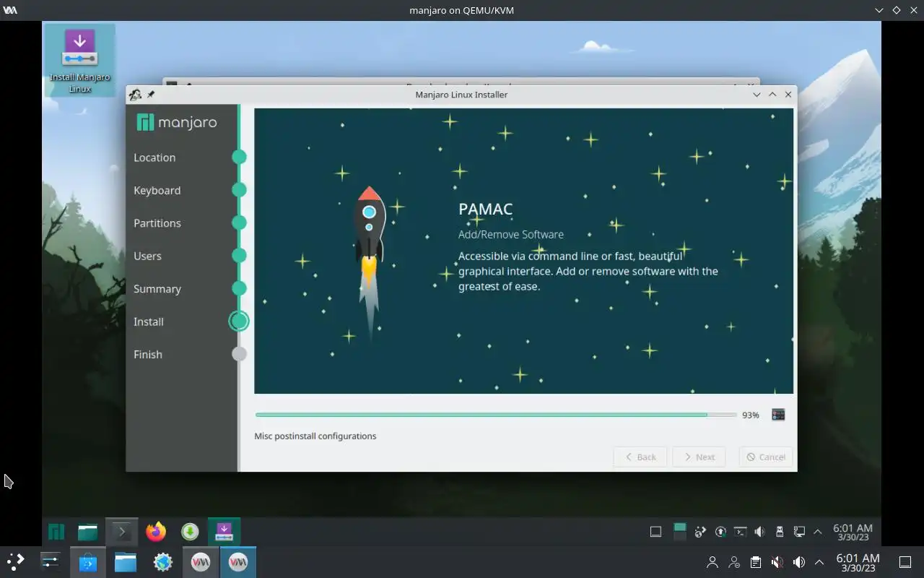Screen dimensions: 924x578
Task: Click guest show-desktop square icon
Action: click(655, 532)
